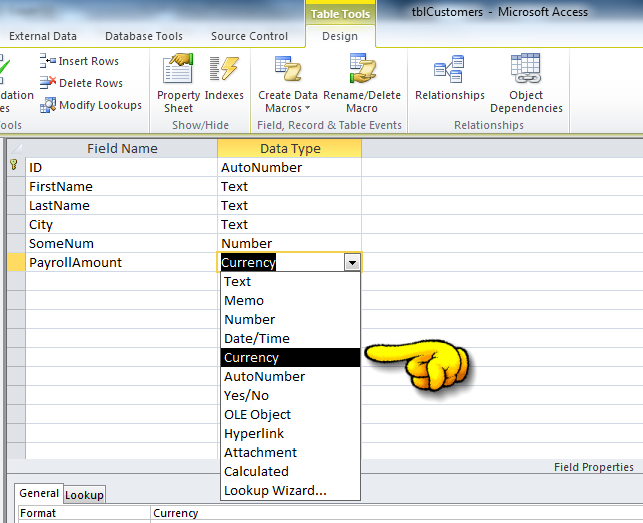
Task: Click the Format property field showing Currency
Action: (396, 513)
